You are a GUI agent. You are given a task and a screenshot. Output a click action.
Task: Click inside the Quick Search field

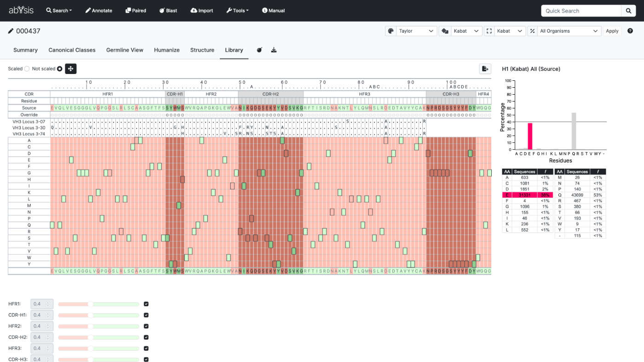tap(581, 11)
